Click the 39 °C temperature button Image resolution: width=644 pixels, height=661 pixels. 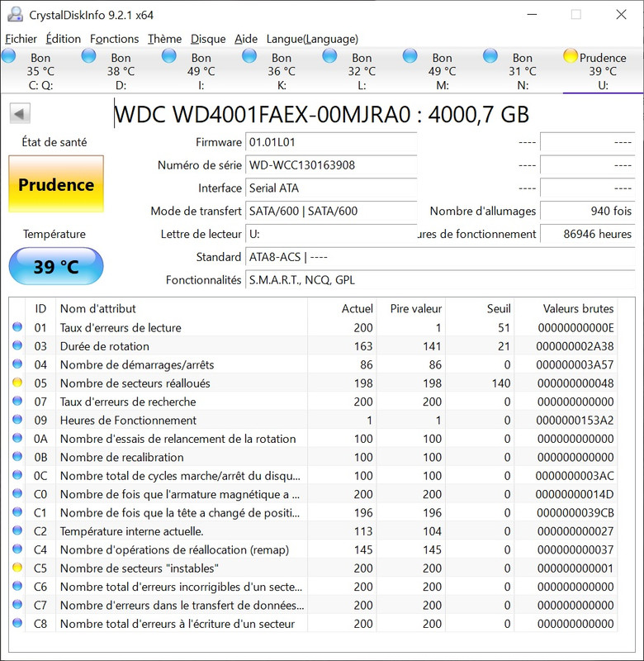56,266
